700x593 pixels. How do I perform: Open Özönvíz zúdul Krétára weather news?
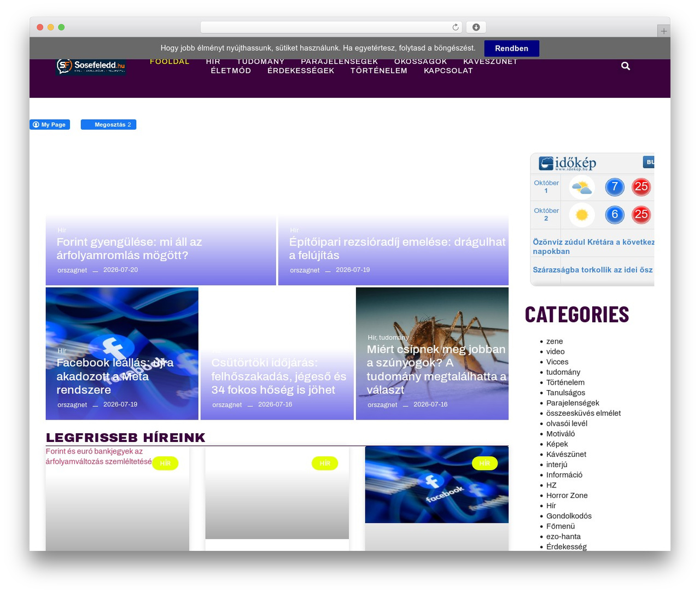593,247
